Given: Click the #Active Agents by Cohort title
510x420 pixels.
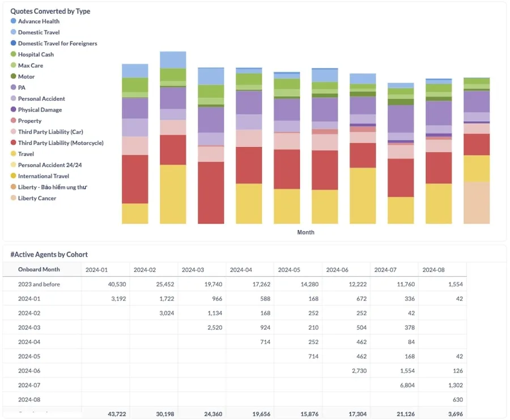Looking at the screenshot, I should coord(49,254).
